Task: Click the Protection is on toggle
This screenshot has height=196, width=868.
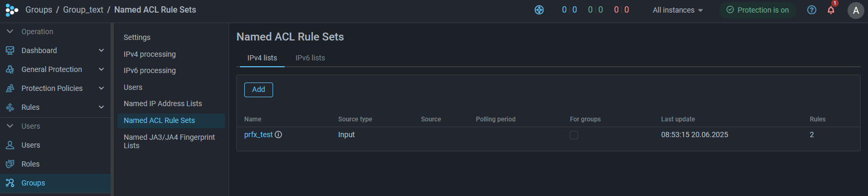Action: click(x=757, y=10)
